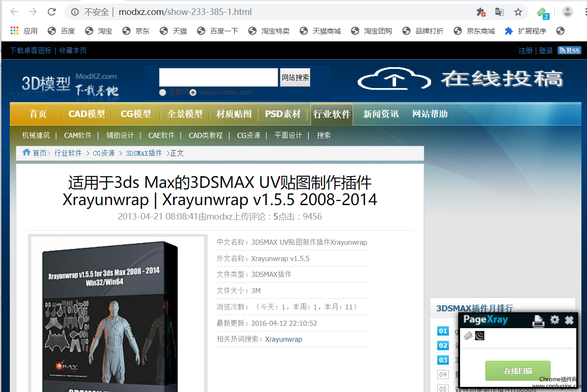Open the CAM软件 submenu link

pyautogui.click(x=77, y=135)
